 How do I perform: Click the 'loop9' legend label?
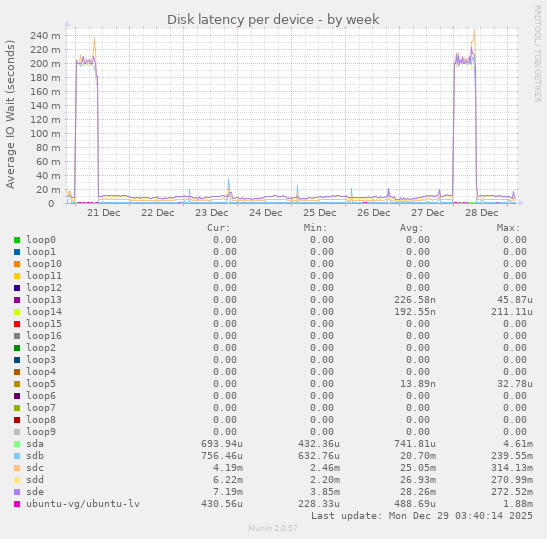[x=41, y=432]
